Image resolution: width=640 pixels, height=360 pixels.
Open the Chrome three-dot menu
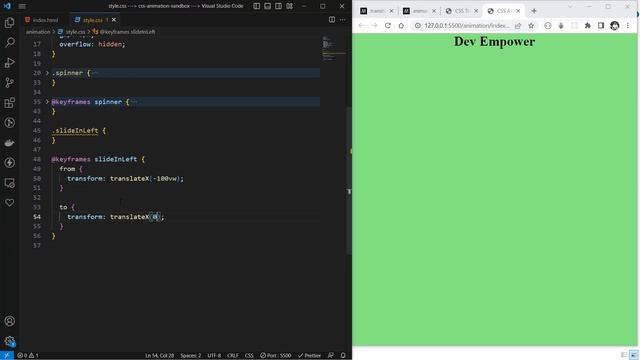tap(628, 26)
